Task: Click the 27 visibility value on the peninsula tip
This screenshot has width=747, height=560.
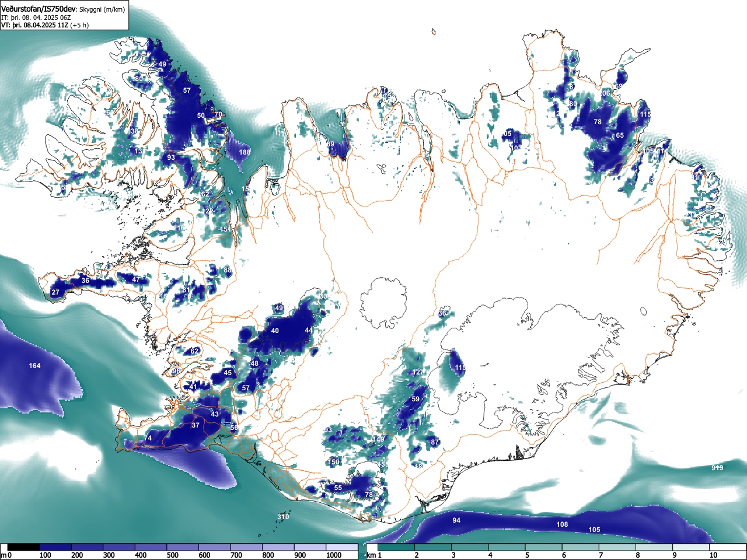Action: [x=55, y=292]
